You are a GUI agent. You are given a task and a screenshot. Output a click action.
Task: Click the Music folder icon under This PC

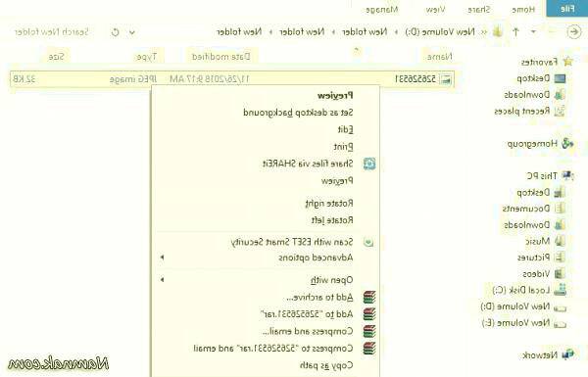click(560, 241)
